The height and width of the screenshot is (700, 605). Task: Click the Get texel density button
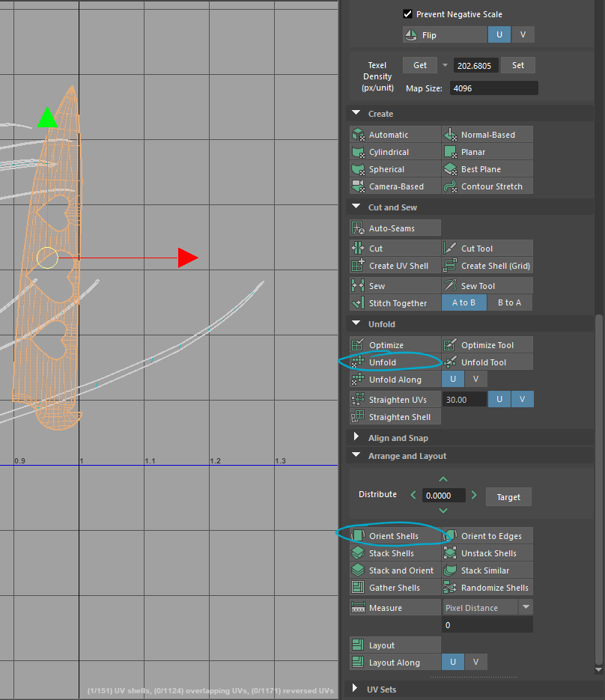click(420, 65)
